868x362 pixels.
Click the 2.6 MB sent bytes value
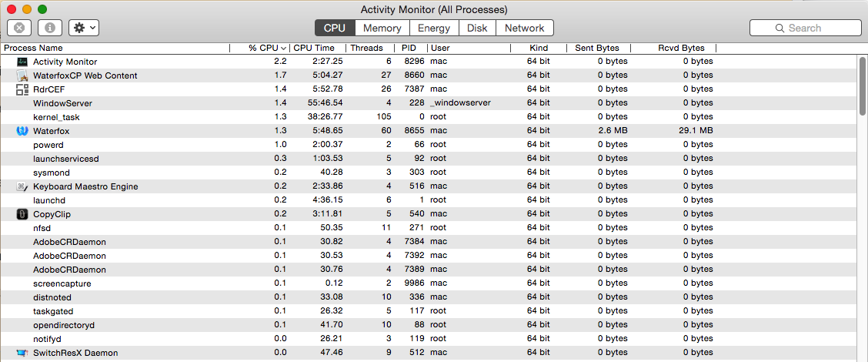[613, 131]
